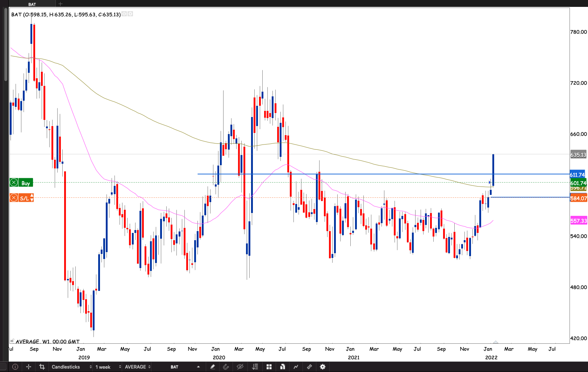The width and height of the screenshot is (588, 372).
Task: Expand the 1 week timeframe dropdown
Action: pyautogui.click(x=108, y=367)
